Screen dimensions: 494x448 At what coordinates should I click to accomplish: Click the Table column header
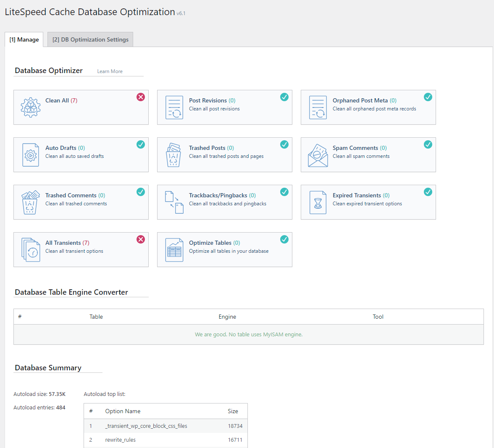96,317
